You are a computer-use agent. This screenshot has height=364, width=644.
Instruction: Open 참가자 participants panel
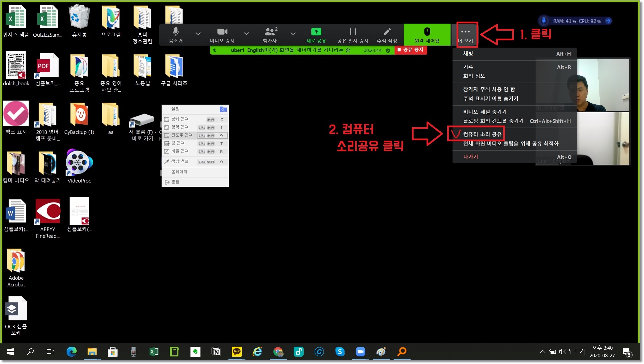(x=270, y=35)
